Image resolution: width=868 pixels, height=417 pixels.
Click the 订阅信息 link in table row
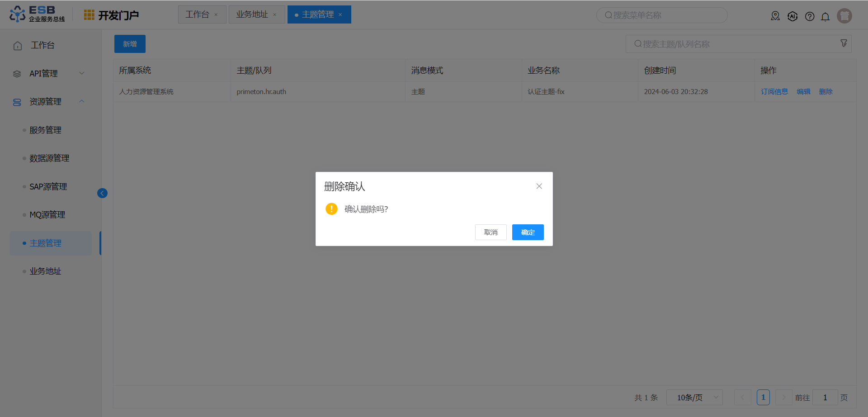pos(774,92)
